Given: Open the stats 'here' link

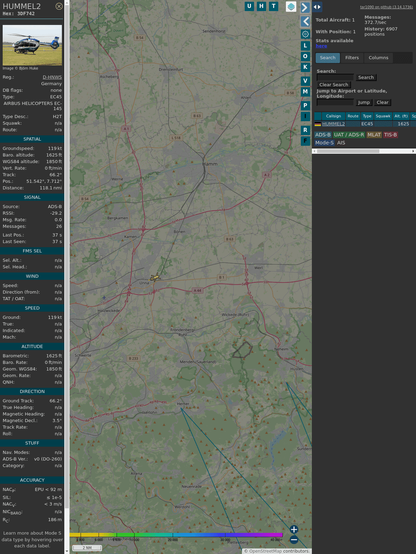Looking at the screenshot, I should (321, 46).
